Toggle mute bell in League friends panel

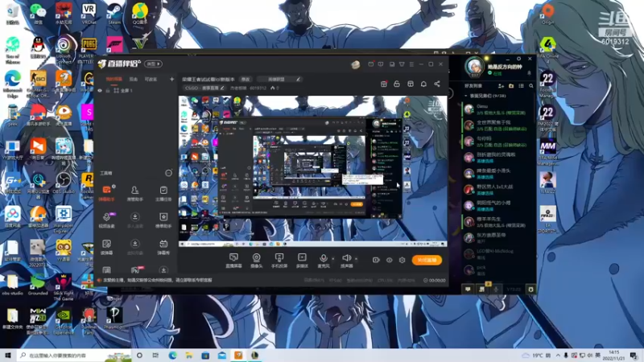click(x=529, y=73)
